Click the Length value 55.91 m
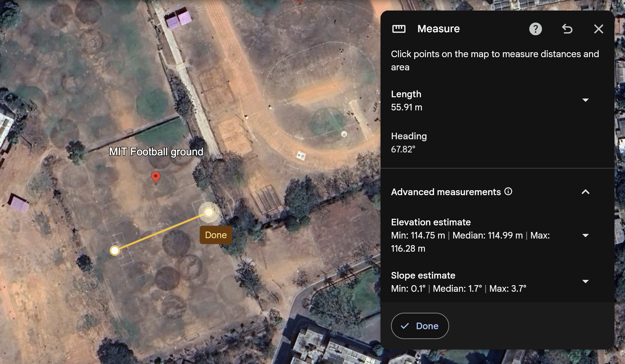 click(406, 107)
